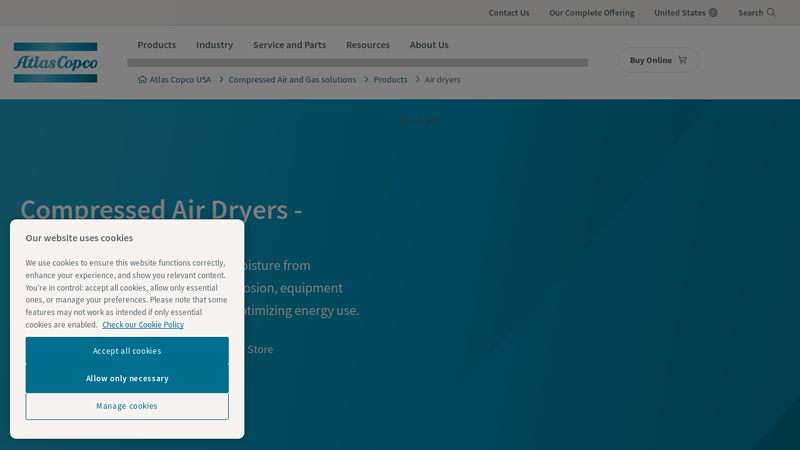Click Allow only necessary button

(127, 379)
